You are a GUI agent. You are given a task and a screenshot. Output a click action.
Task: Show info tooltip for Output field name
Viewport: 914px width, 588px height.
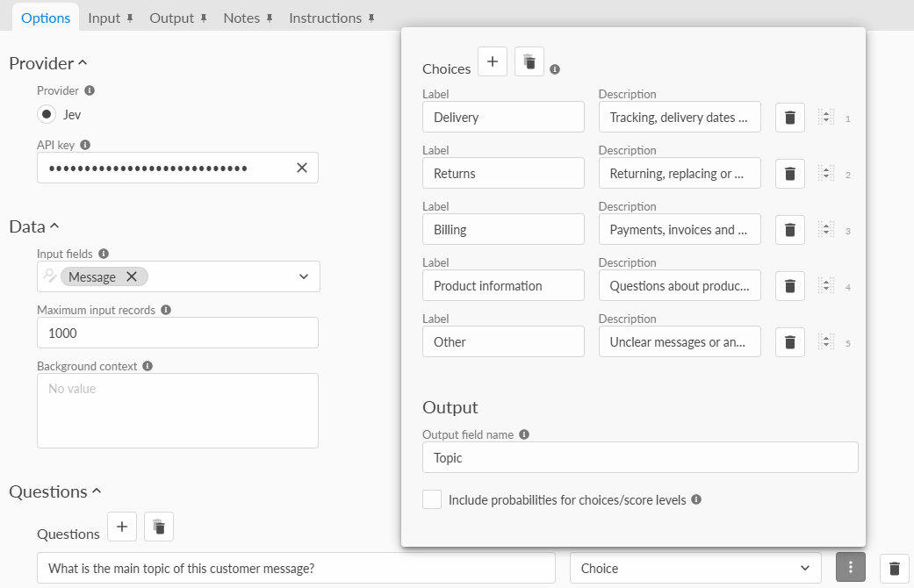(524, 434)
